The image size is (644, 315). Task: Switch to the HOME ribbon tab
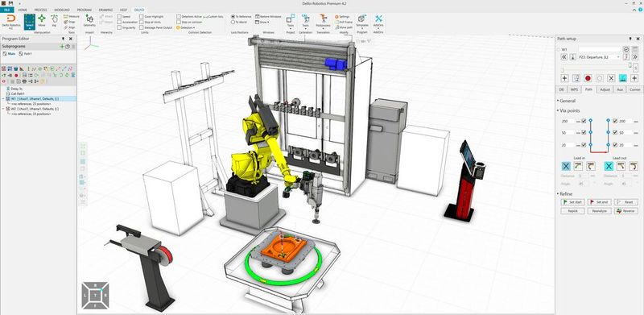23,10
